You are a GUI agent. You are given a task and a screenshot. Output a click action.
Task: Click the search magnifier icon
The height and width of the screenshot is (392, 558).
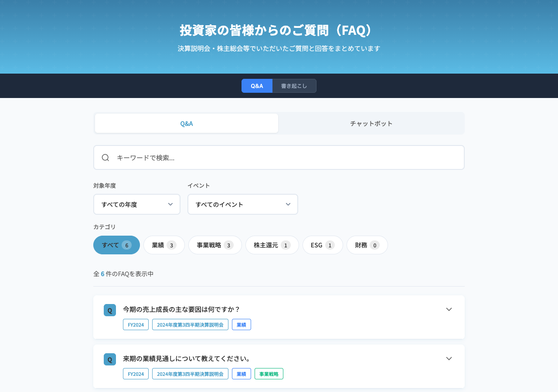pyautogui.click(x=105, y=157)
